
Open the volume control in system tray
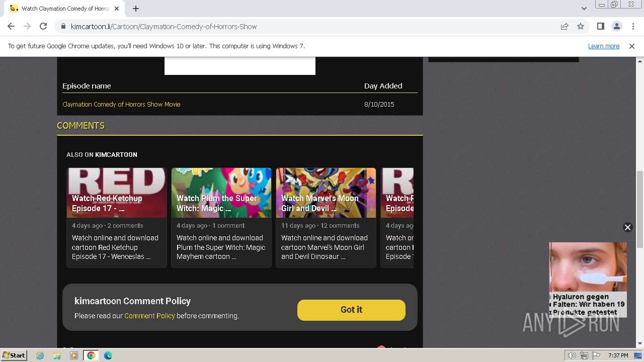pos(572,355)
